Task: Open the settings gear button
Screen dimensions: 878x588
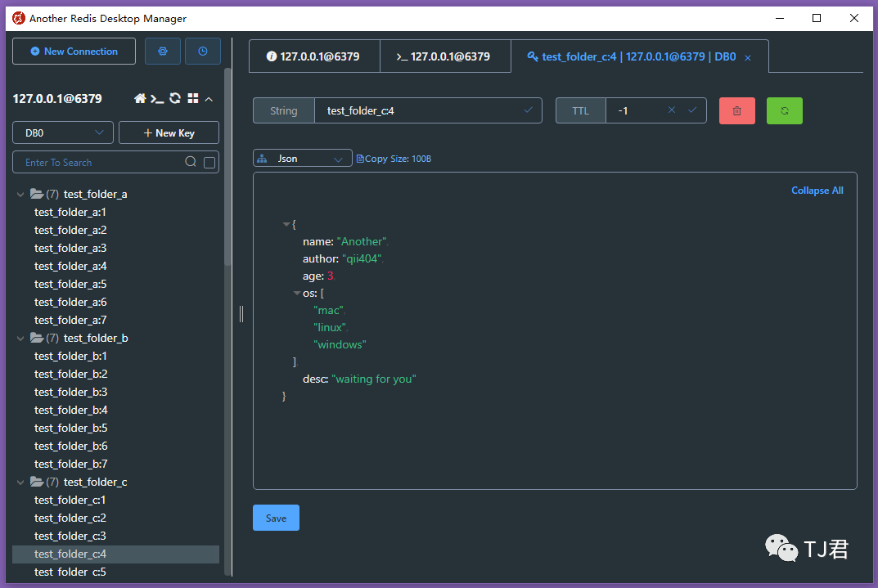Action: click(162, 52)
